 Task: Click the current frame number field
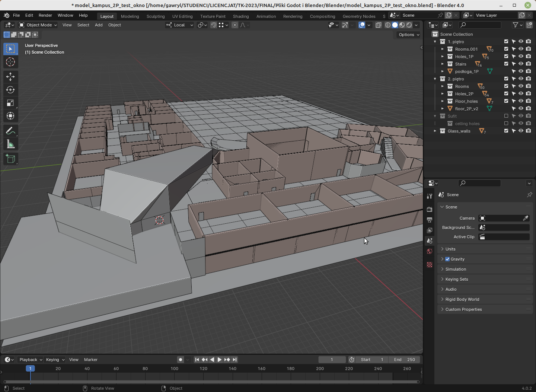pyautogui.click(x=332, y=360)
